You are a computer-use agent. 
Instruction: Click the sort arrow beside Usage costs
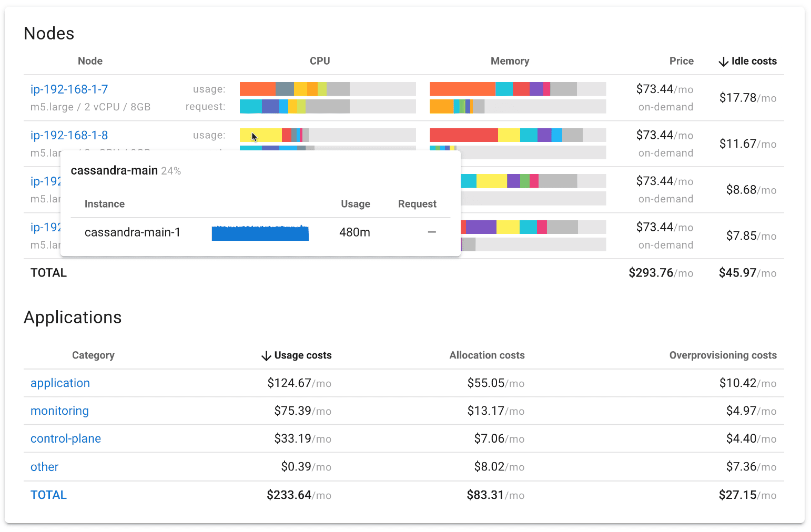pyautogui.click(x=266, y=355)
